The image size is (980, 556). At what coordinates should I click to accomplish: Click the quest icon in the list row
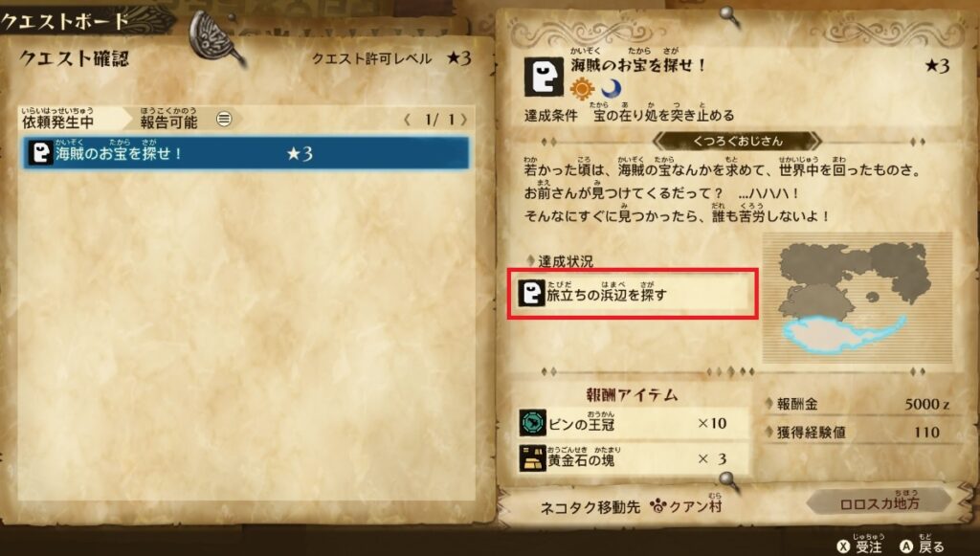[40, 153]
